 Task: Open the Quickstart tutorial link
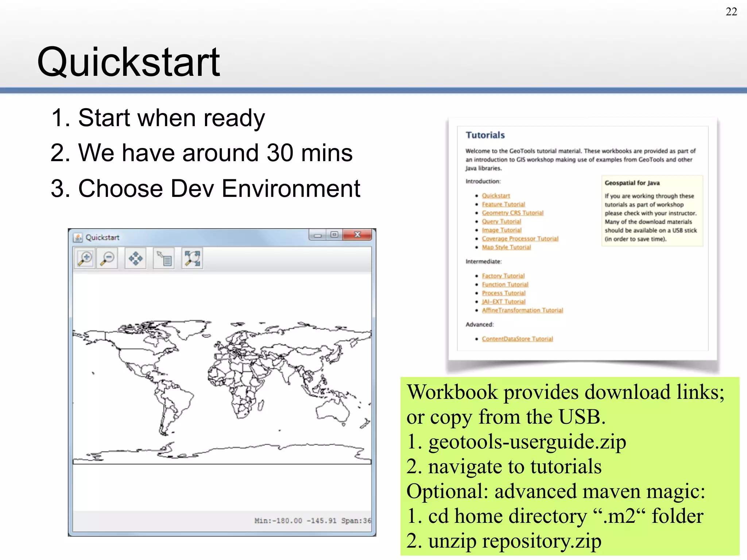(x=496, y=196)
